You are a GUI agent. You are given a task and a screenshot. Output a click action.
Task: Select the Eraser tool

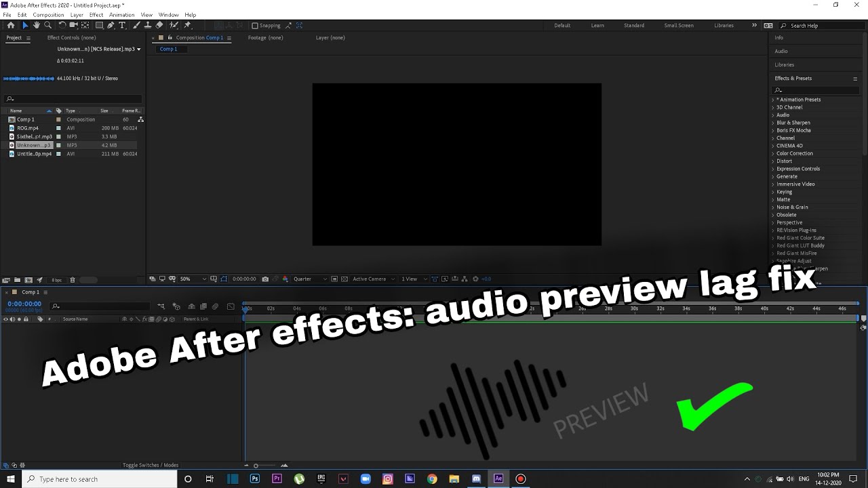click(x=159, y=25)
